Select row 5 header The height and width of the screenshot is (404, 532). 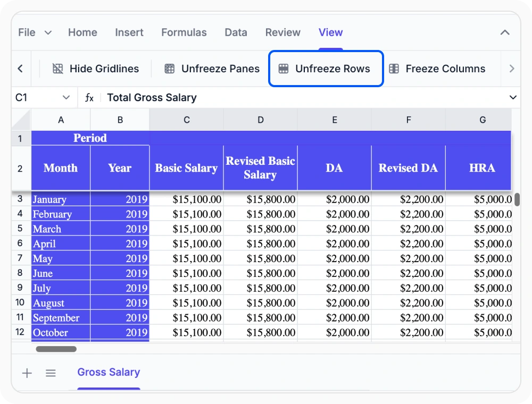pyautogui.click(x=21, y=229)
